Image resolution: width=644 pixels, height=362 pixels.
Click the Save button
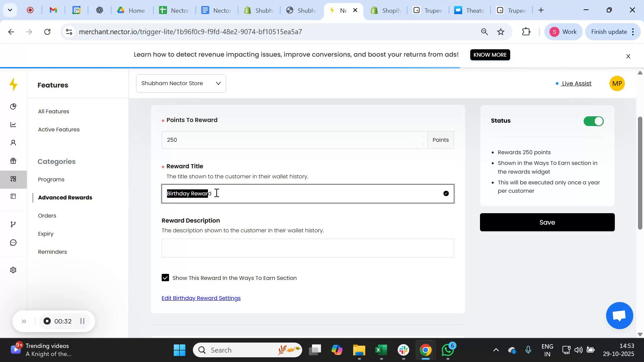[547, 222]
